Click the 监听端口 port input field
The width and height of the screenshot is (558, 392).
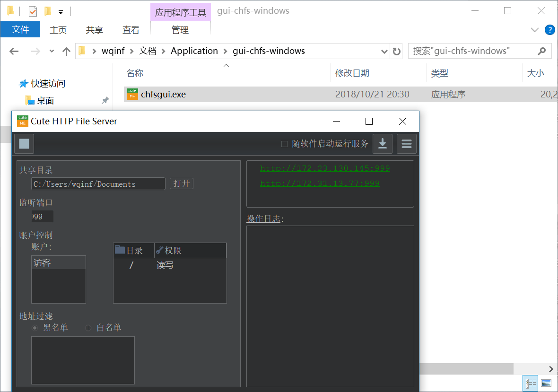point(42,217)
